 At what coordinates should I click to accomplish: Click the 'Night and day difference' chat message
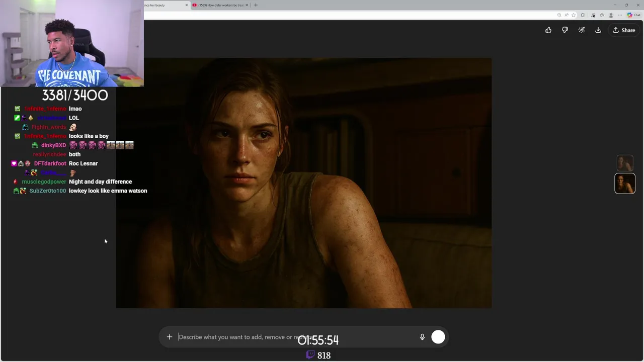(x=100, y=182)
